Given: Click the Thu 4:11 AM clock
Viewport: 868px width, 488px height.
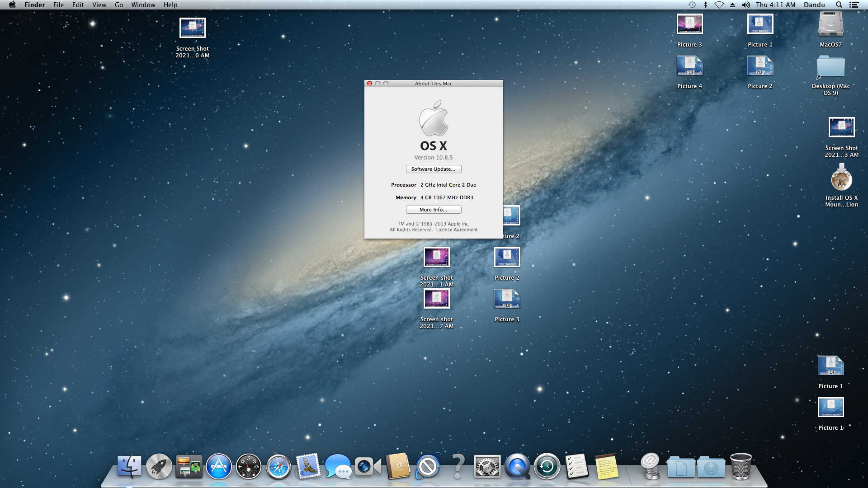Looking at the screenshot, I should (x=775, y=5).
